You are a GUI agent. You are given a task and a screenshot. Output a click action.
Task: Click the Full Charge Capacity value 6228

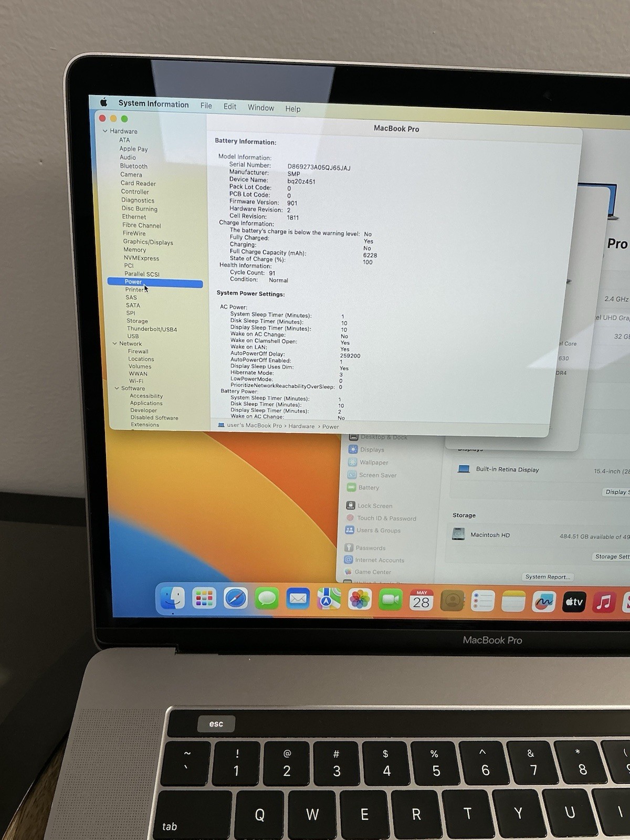(x=370, y=255)
